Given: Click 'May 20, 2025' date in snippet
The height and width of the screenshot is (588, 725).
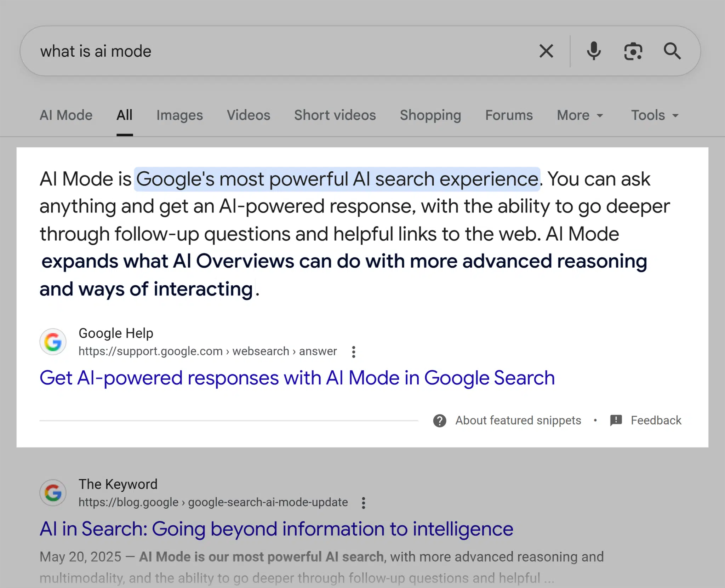Looking at the screenshot, I should (x=80, y=557).
